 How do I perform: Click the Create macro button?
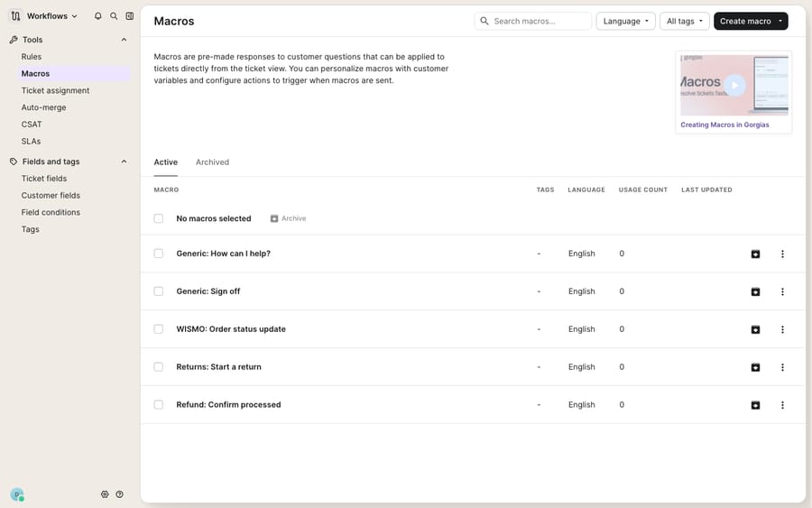(x=745, y=22)
